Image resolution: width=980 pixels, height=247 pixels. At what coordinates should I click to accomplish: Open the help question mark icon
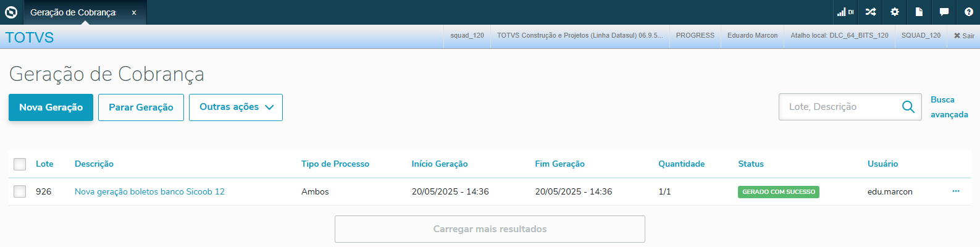pyautogui.click(x=968, y=12)
